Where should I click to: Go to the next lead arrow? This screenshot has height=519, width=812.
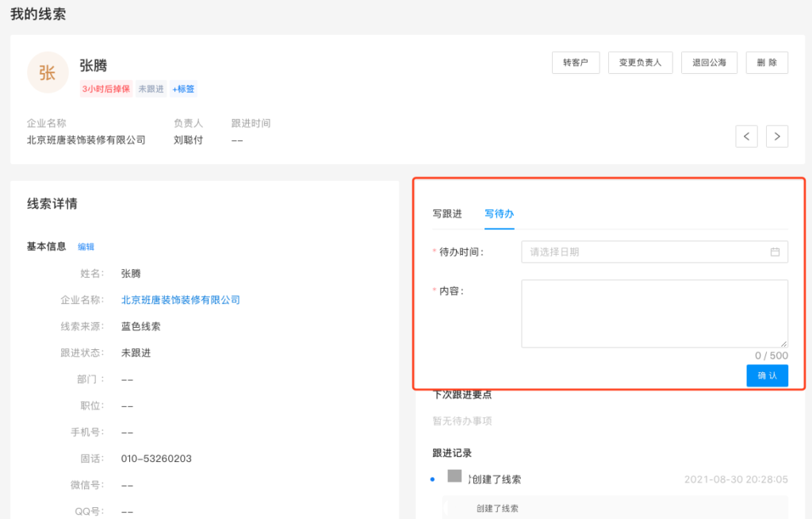[x=777, y=136]
